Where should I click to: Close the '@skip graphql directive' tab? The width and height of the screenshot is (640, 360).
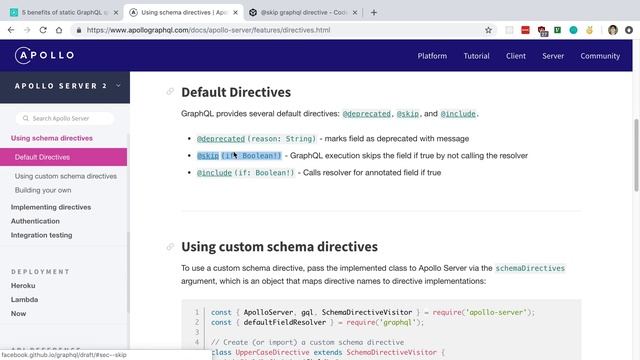(355, 13)
